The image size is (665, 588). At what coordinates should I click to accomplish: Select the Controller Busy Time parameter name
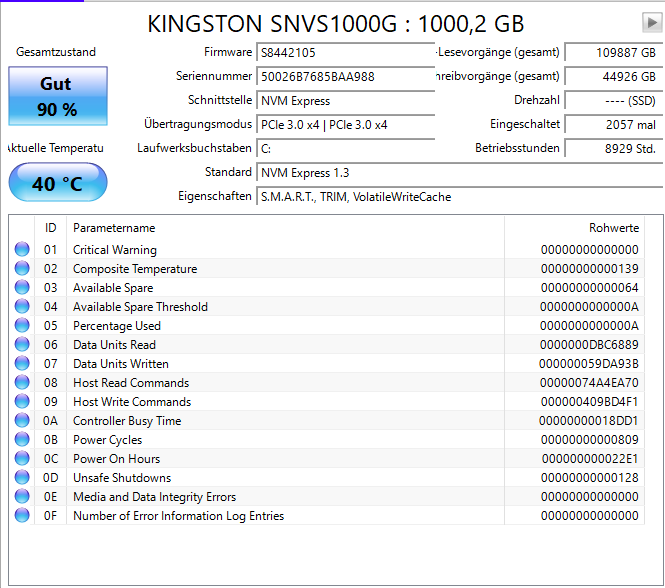click(127, 421)
